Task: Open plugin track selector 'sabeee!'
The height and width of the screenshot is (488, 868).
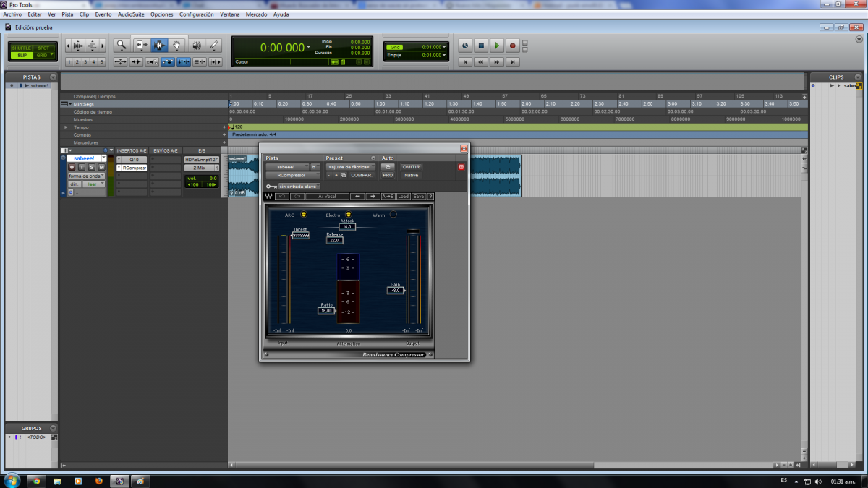Action: (286, 167)
